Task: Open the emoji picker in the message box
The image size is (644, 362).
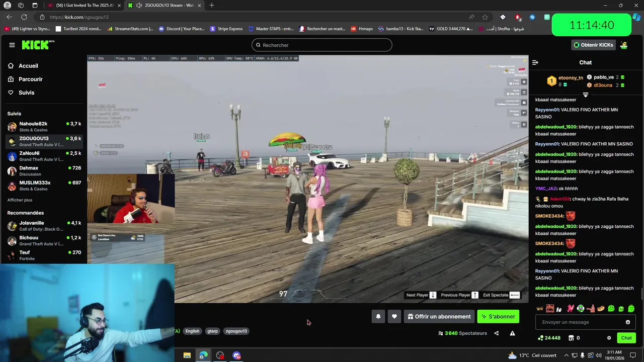Action: [x=628, y=322]
